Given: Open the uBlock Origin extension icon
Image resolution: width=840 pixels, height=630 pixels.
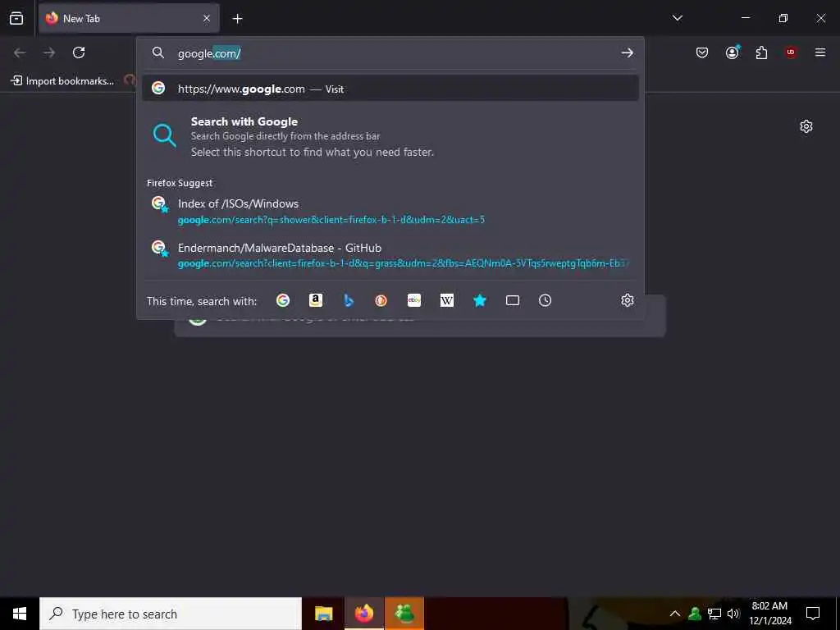Looking at the screenshot, I should click(x=791, y=52).
